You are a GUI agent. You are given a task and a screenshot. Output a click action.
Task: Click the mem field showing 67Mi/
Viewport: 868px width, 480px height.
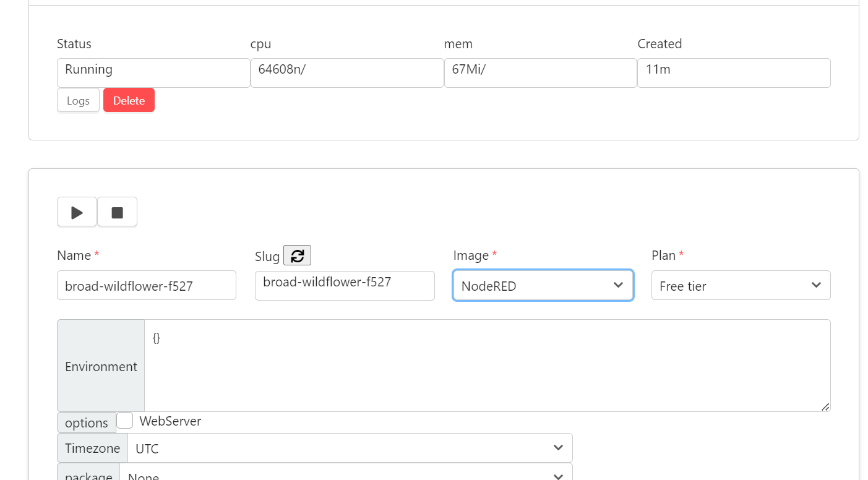pos(541,73)
